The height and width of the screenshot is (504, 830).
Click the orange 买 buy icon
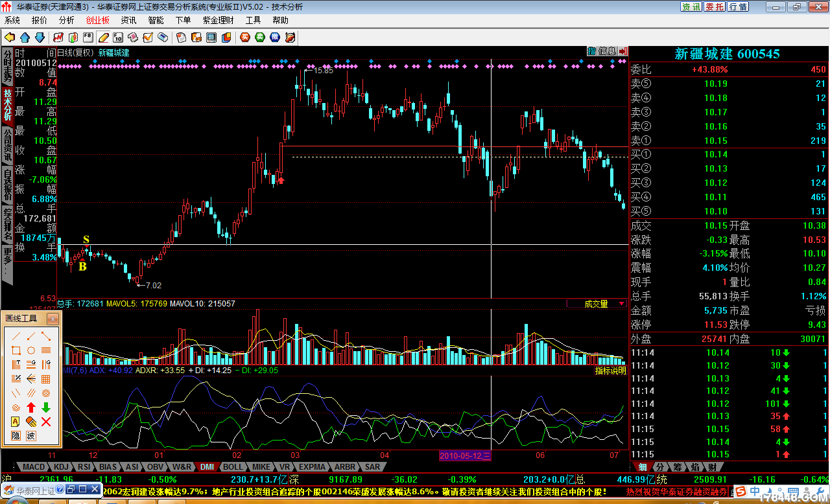[x=245, y=38]
